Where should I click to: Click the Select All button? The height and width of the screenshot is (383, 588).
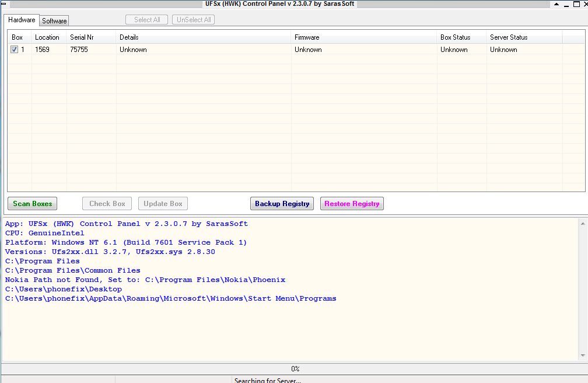[147, 20]
